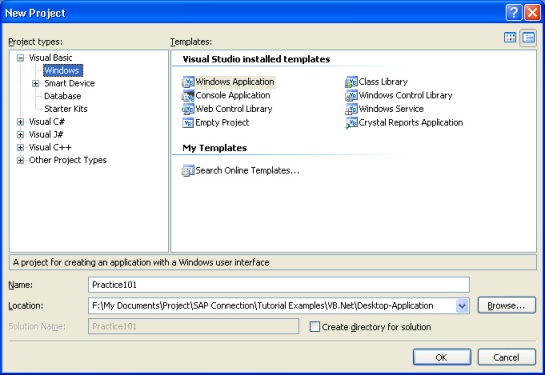The width and height of the screenshot is (545, 375).
Task: Select Starter Kits project type
Action: point(66,109)
